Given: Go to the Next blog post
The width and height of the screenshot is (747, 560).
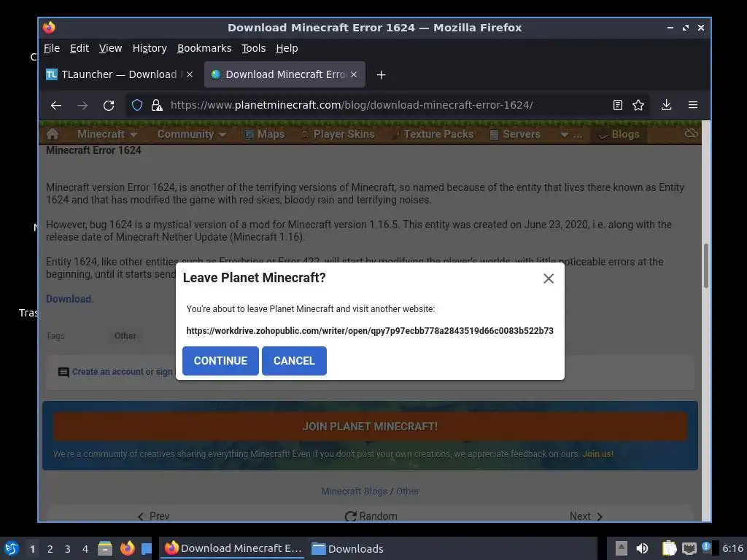Looking at the screenshot, I should pos(586,516).
